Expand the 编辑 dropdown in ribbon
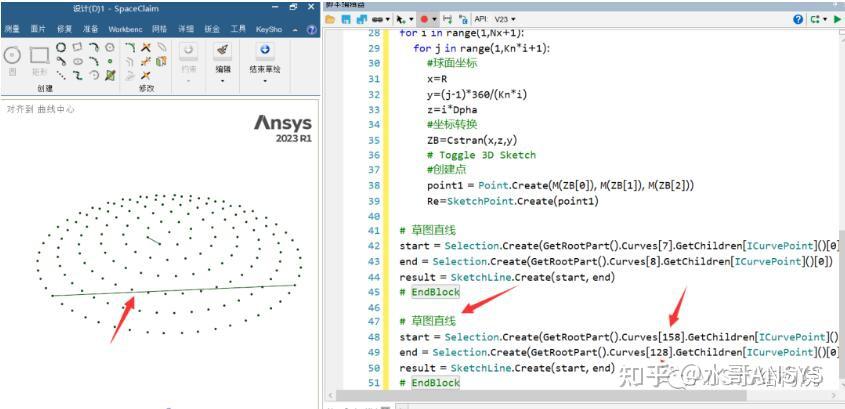The image size is (845, 409). [x=223, y=81]
